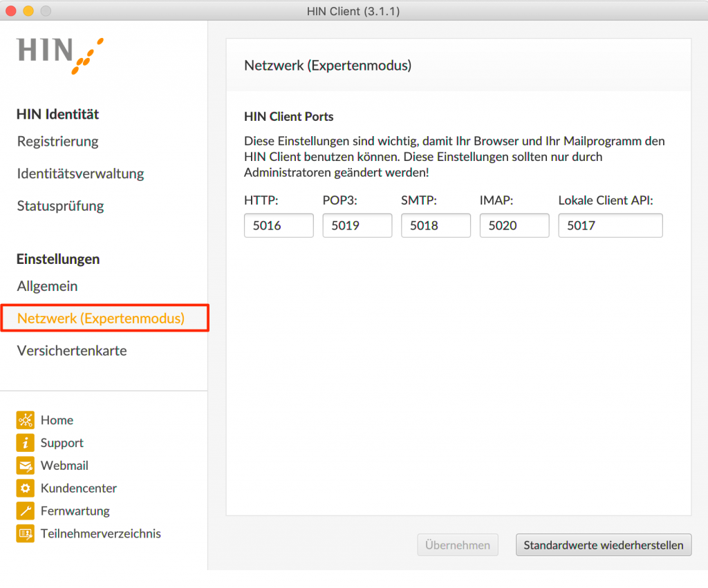Click the Übernehmen button
Image resolution: width=708 pixels, height=588 pixels.
(x=457, y=545)
